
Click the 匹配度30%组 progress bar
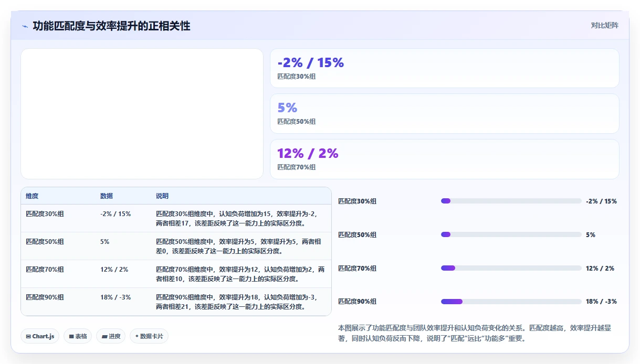pos(511,201)
